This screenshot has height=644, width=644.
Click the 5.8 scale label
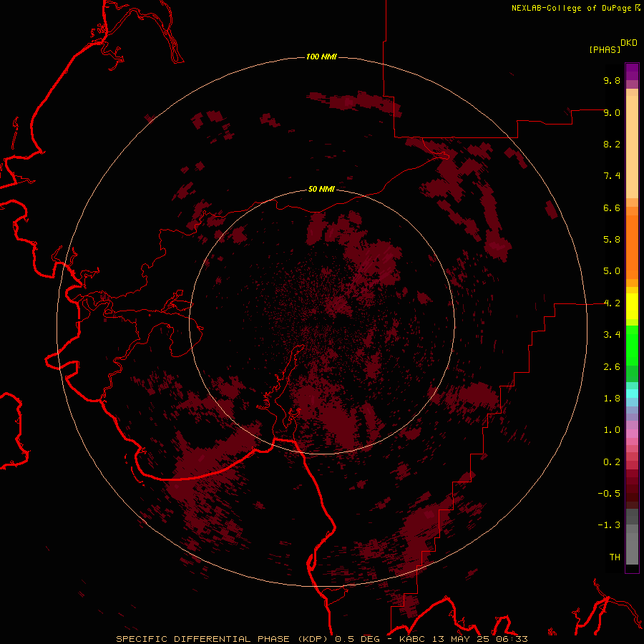click(x=612, y=240)
